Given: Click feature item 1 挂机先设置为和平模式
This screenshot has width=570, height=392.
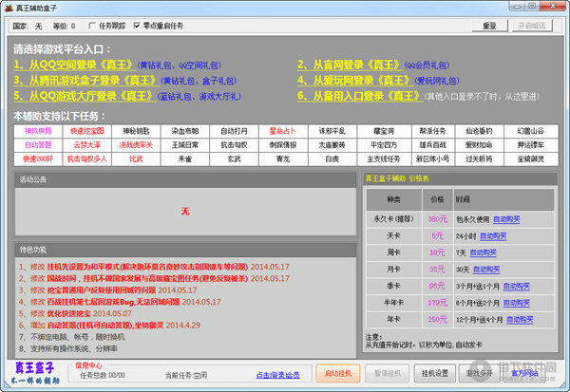Looking at the screenshot, I should pos(154,267).
